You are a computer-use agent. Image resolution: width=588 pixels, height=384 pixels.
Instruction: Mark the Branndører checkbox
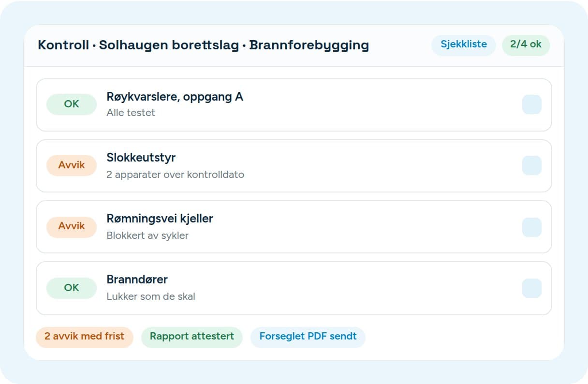(531, 288)
